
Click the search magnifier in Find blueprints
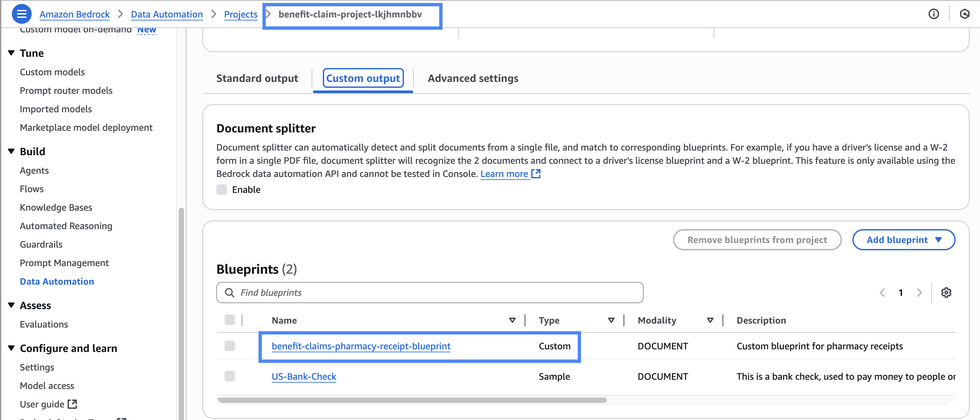coord(230,293)
